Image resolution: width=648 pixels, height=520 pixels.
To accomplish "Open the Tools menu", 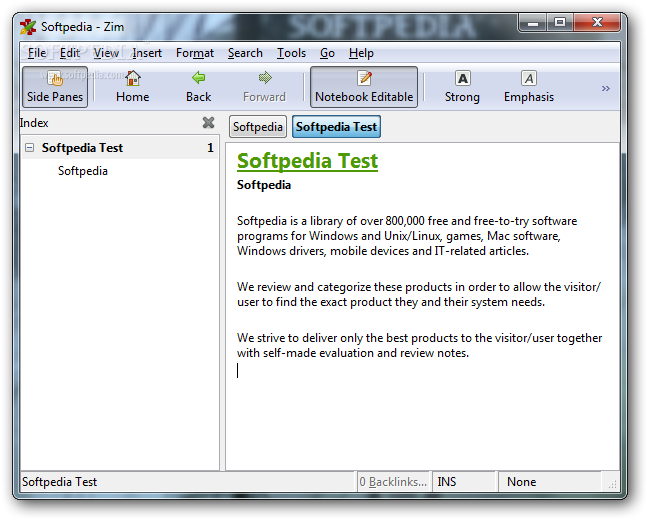I will pyautogui.click(x=291, y=53).
